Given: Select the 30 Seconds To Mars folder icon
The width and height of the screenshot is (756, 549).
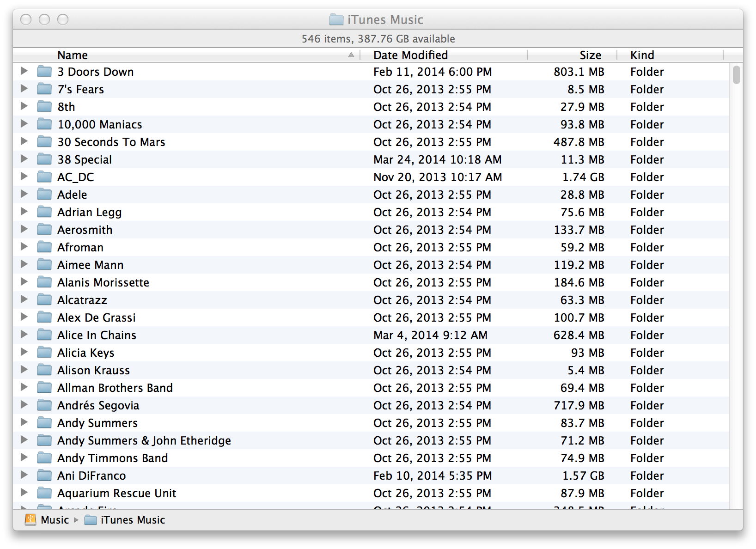Looking at the screenshot, I should click(44, 142).
